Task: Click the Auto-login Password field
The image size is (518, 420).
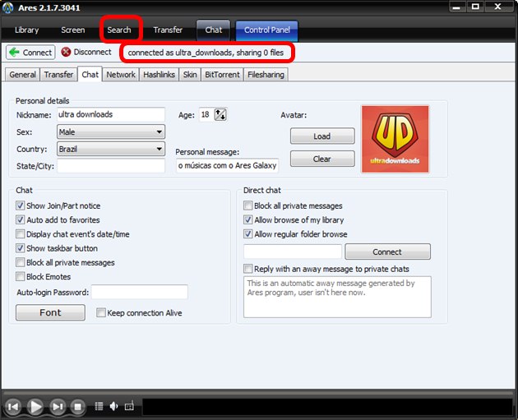Action: [140, 293]
